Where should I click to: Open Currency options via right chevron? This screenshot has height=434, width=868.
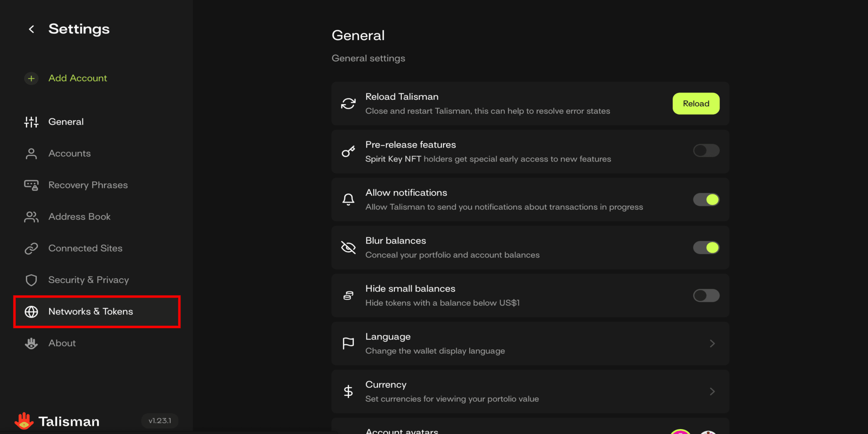(x=712, y=392)
